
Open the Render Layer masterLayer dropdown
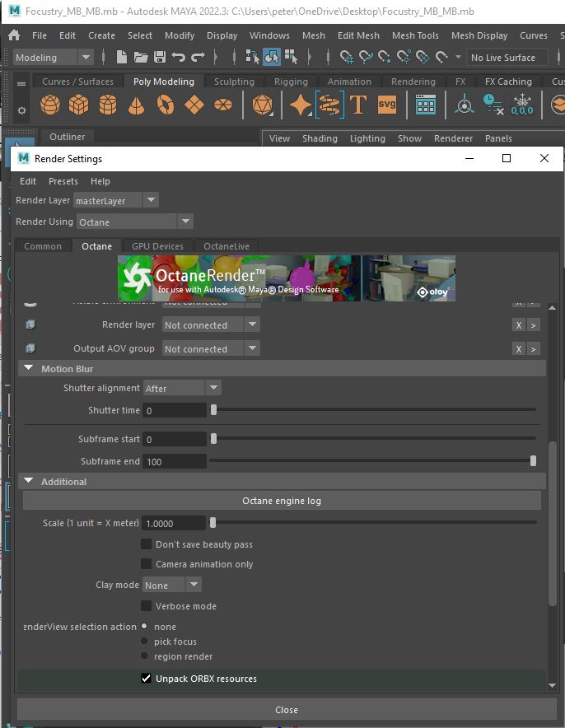[115, 201]
